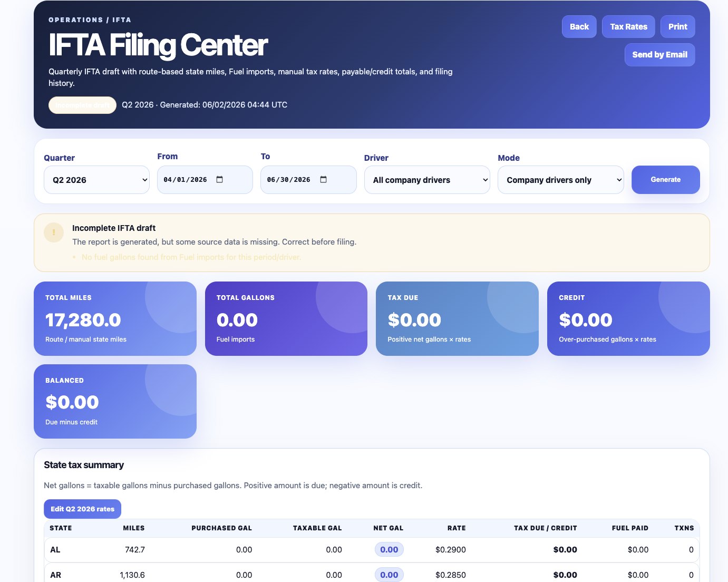Click the Balanced summary card
The width and height of the screenshot is (728, 582).
coord(115,401)
